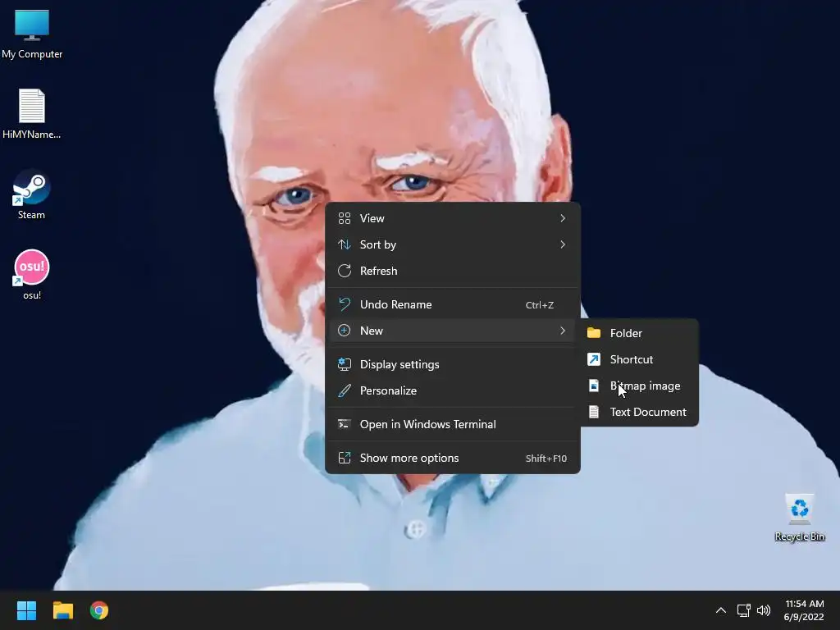Viewport: 840px width, 630px height.
Task: Click the Shortcut arrow icon in the submenu
Action: (x=594, y=359)
